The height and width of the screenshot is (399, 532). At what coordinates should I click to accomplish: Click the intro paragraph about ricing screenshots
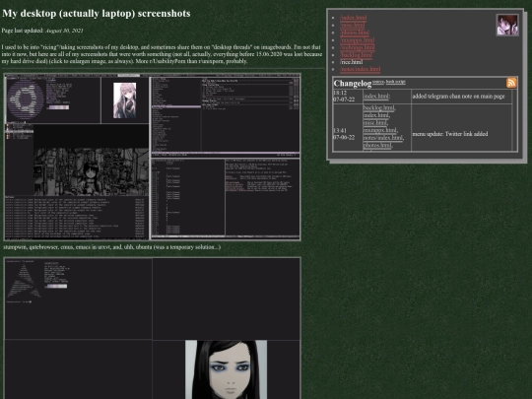(163, 54)
